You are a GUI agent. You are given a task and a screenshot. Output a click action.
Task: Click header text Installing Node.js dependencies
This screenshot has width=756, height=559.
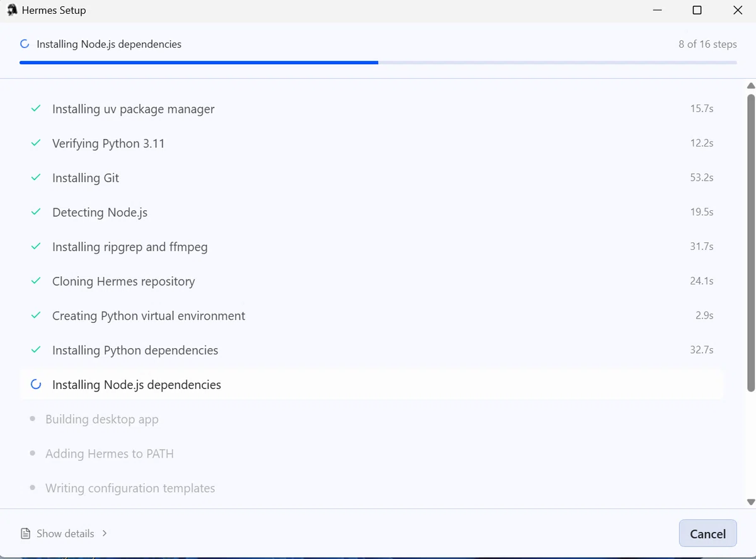pyautogui.click(x=109, y=44)
